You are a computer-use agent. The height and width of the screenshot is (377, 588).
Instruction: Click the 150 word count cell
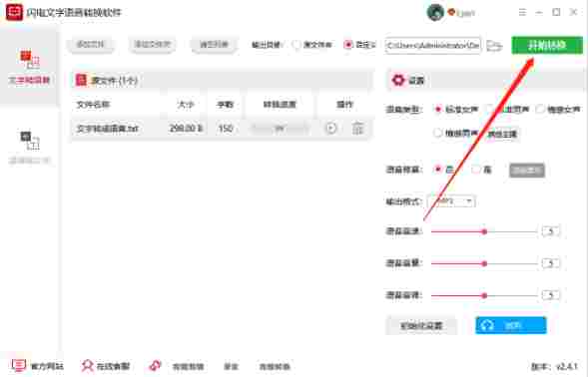[226, 129]
